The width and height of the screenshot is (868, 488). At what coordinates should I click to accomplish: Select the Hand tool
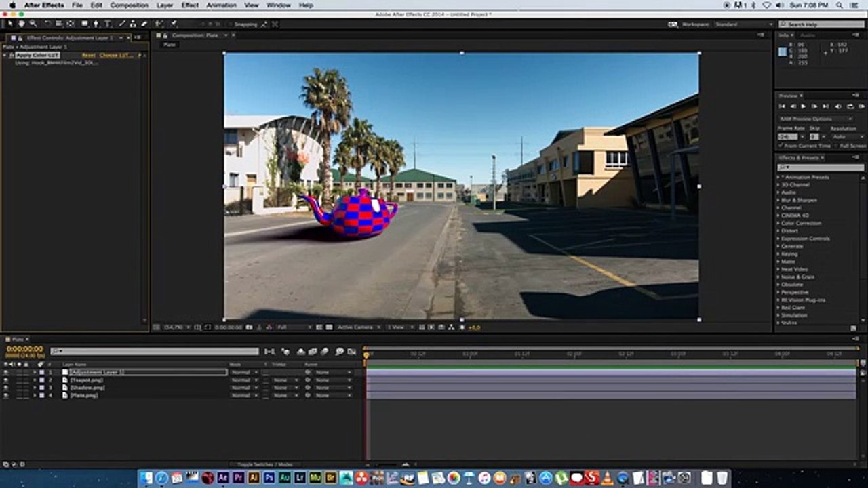click(x=22, y=24)
